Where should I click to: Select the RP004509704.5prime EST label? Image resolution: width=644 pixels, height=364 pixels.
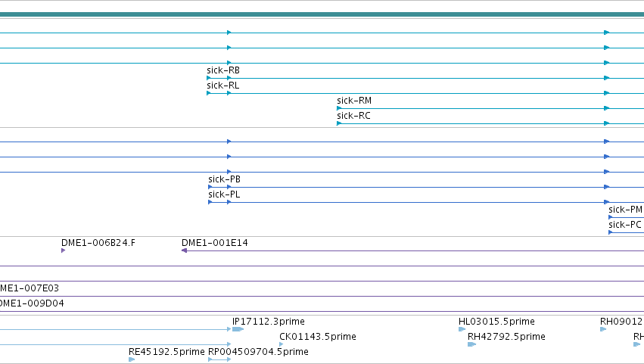click(x=258, y=352)
